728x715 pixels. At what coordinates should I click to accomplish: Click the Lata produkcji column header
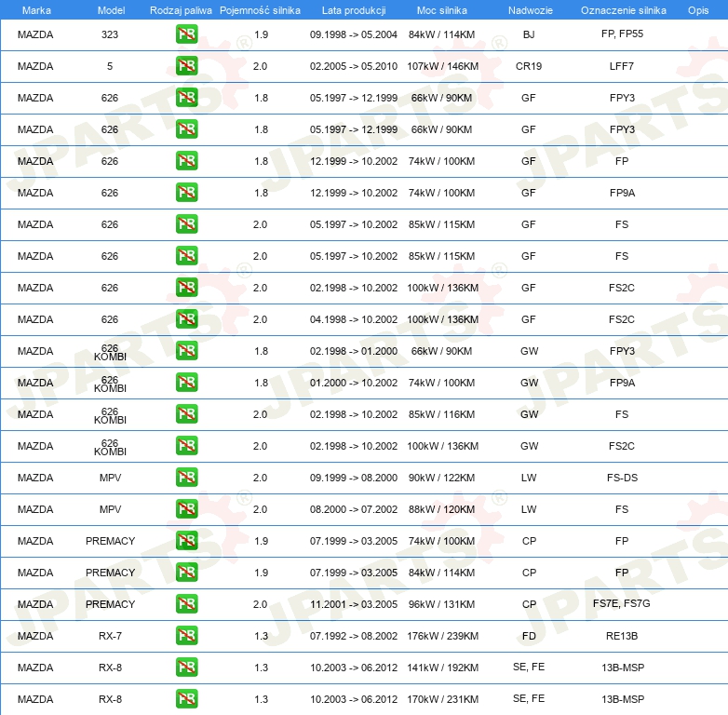pos(354,10)
